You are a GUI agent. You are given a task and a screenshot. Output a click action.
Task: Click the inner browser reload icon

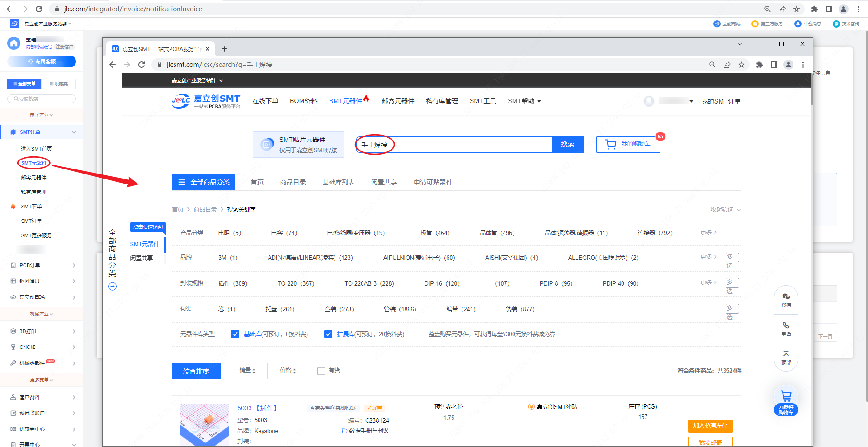[x=142, y=65]
